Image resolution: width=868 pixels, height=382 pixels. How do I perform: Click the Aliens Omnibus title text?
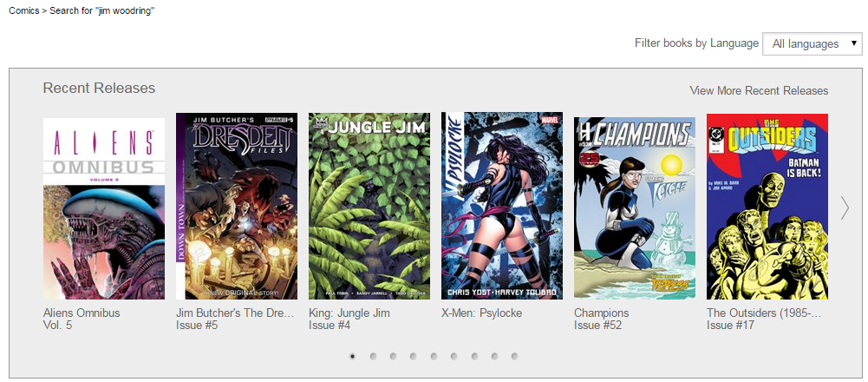tap(82, 313)
